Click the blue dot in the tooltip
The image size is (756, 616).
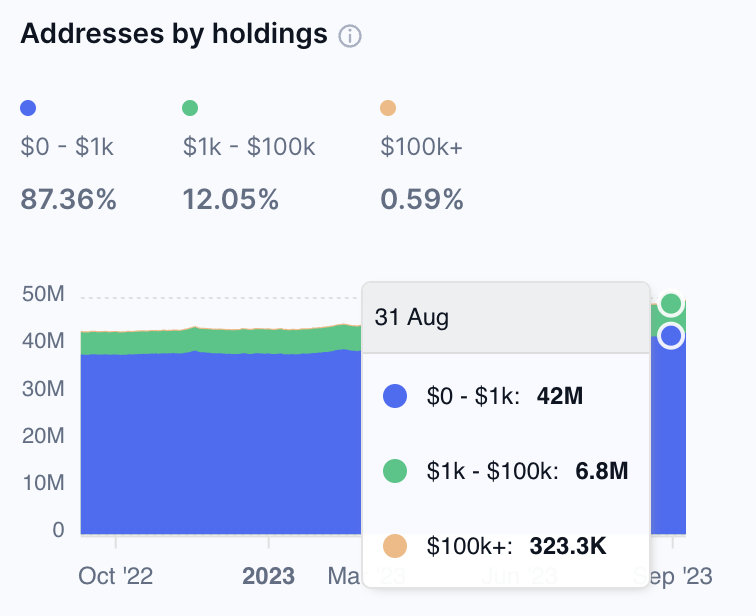click(396, 397)
